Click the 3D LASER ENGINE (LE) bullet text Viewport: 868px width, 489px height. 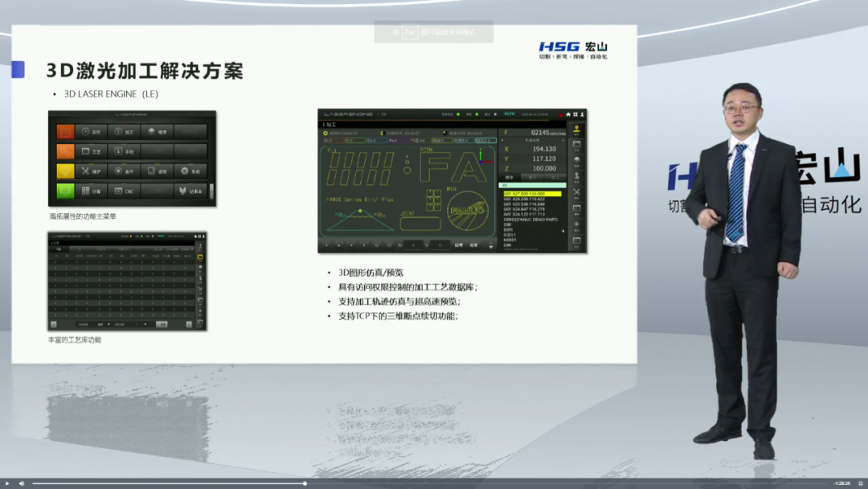coord(111,94)
